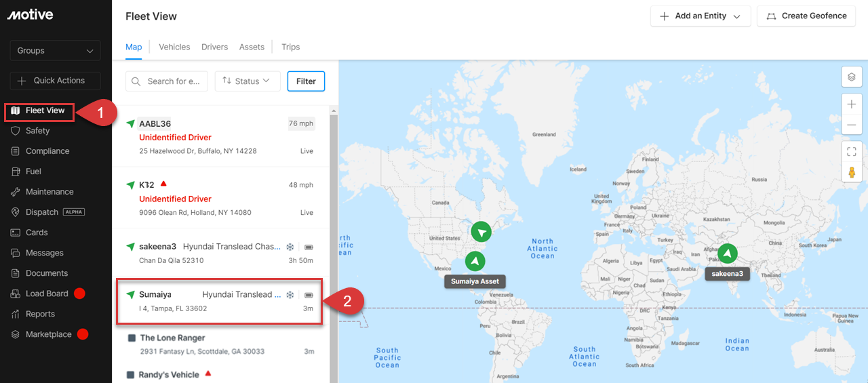This screenshot has height=383, width=868.
Task: Click the Filter button
Action: click(x=306, y=81)
